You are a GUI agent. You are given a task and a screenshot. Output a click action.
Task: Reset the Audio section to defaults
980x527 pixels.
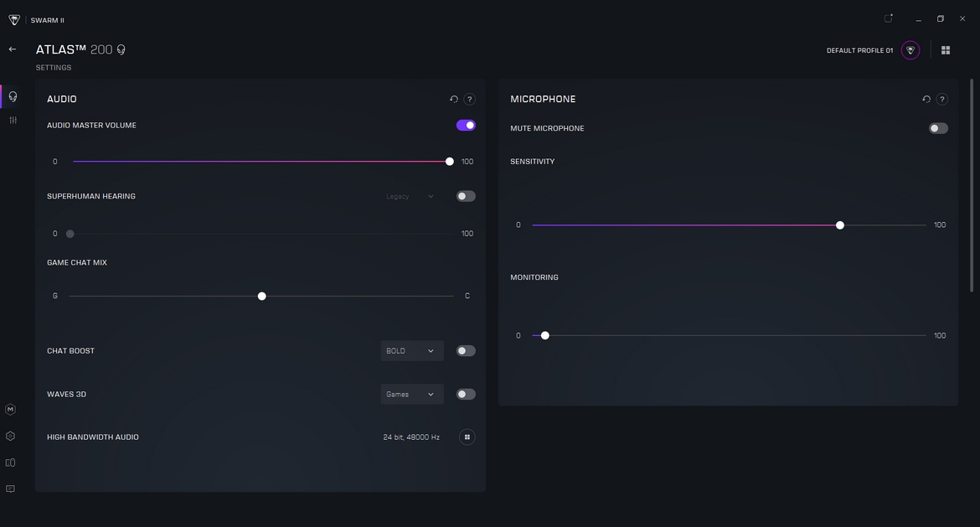point(454,99)
